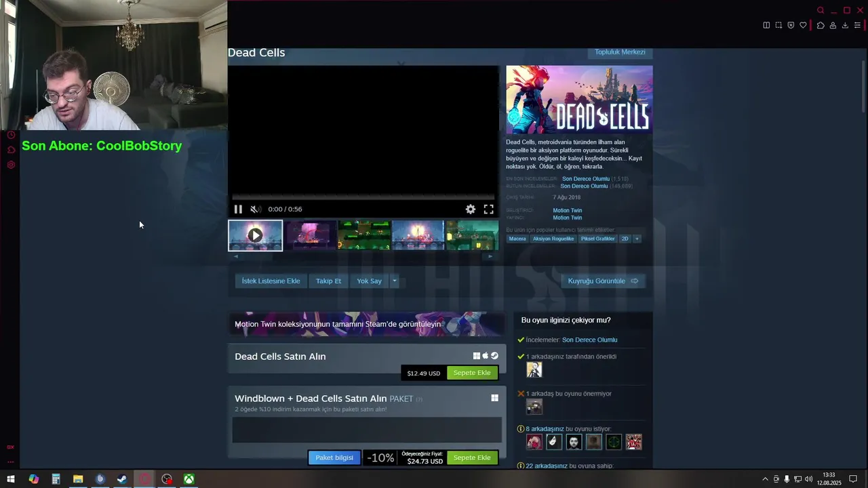Open the Motion Twin publisher link
This screenshot has height=488, width=868.
point(567,218)
